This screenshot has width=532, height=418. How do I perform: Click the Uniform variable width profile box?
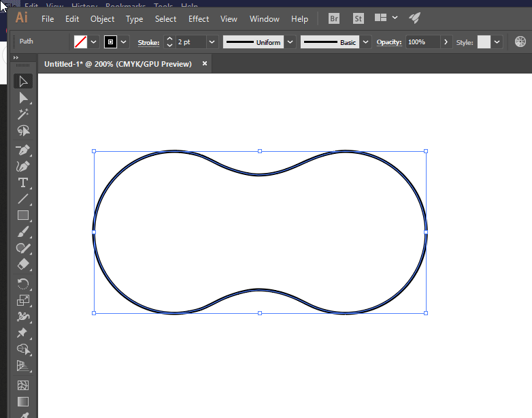[x=253, y=42]
